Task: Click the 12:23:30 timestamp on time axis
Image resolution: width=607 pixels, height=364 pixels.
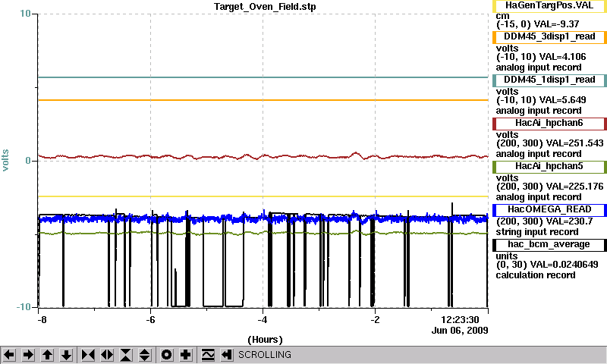Action: 460,320
